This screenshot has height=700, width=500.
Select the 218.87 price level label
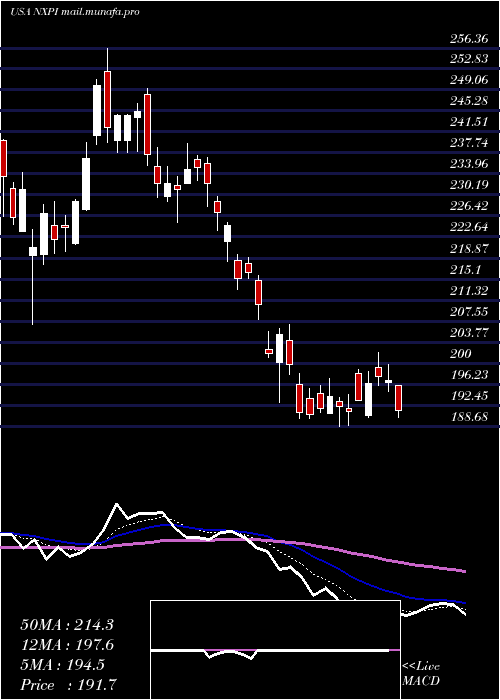469,249
